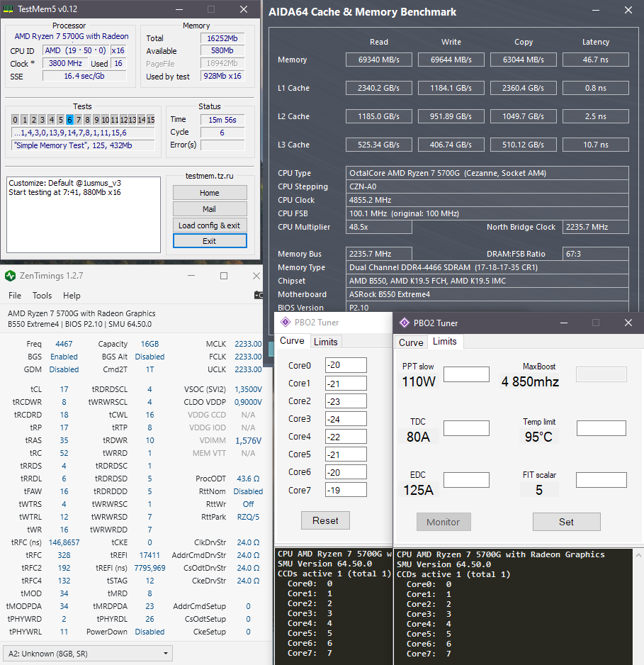Click the Memory Read 69340 MB/s value
This screenshot has width=644, height=665.
click(x=379, y=60)
